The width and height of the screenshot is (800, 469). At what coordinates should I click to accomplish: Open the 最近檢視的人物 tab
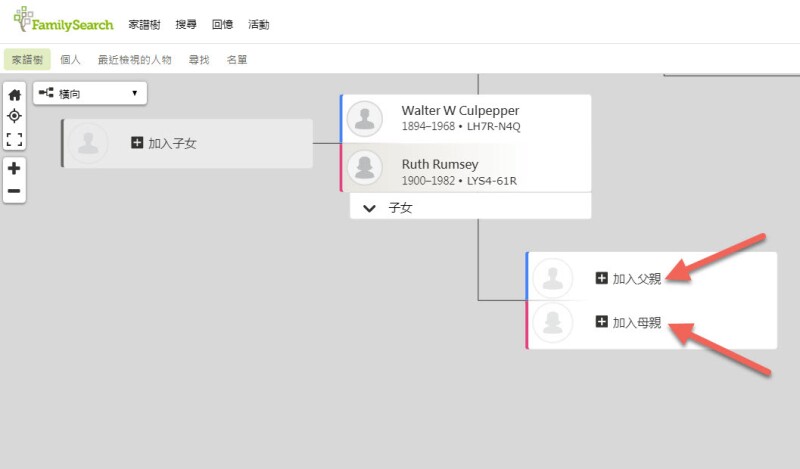pos(135,60)
